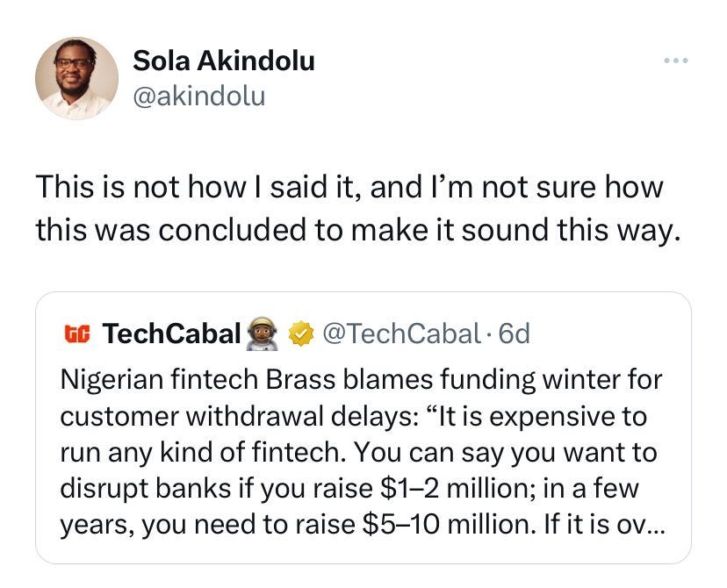Visit the @akindolu handle
Screen dimensions: 727x588
(199, 97)
